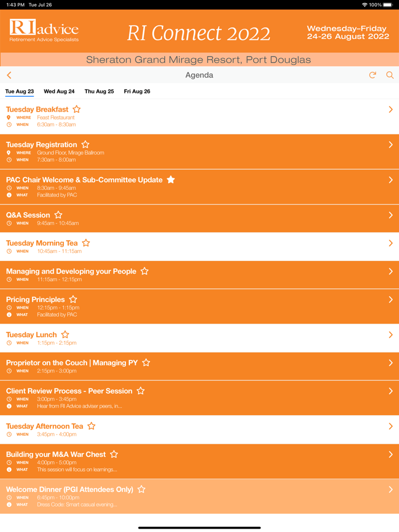Switch to Thu Aug 25 tab
399x532 pixels.
tap(99, 91)
